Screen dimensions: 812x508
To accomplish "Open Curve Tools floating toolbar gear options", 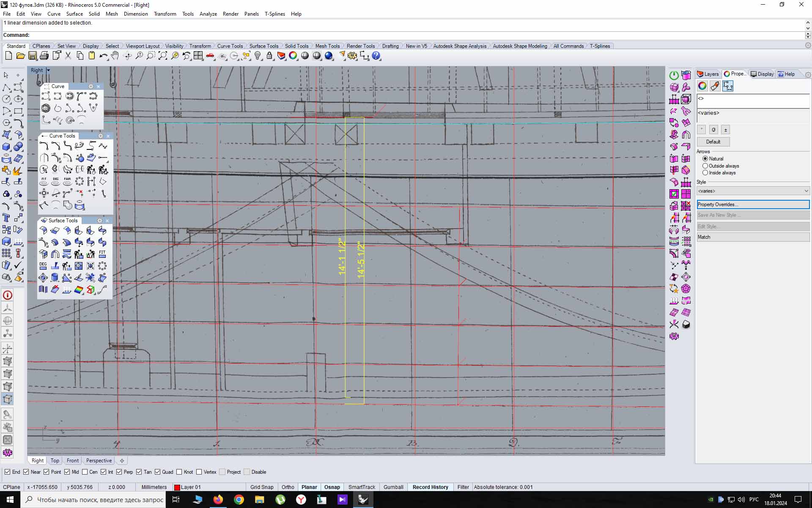I will tap(100, 136).
